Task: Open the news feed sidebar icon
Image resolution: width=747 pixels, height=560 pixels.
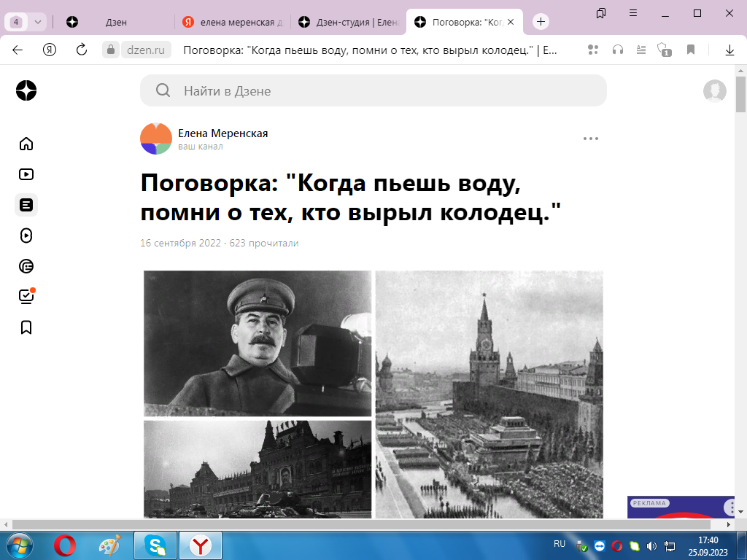Action: [26, 266]
